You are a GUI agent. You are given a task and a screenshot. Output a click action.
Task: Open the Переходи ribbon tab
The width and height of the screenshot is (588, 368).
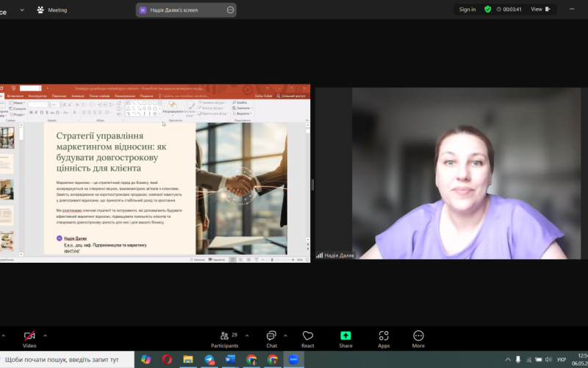point(59,96)
